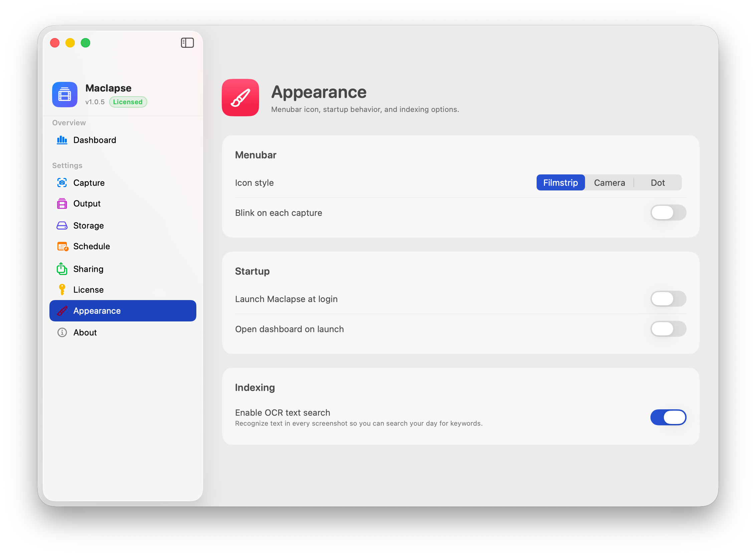Screen dimensions: 756x556
Task: Click the About info icon
Action: (62, 332)
